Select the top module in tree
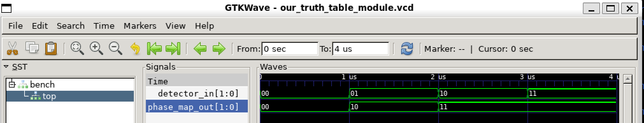This screenshot has height=123, width=644. pyautogui.click(x=49, y=96)
